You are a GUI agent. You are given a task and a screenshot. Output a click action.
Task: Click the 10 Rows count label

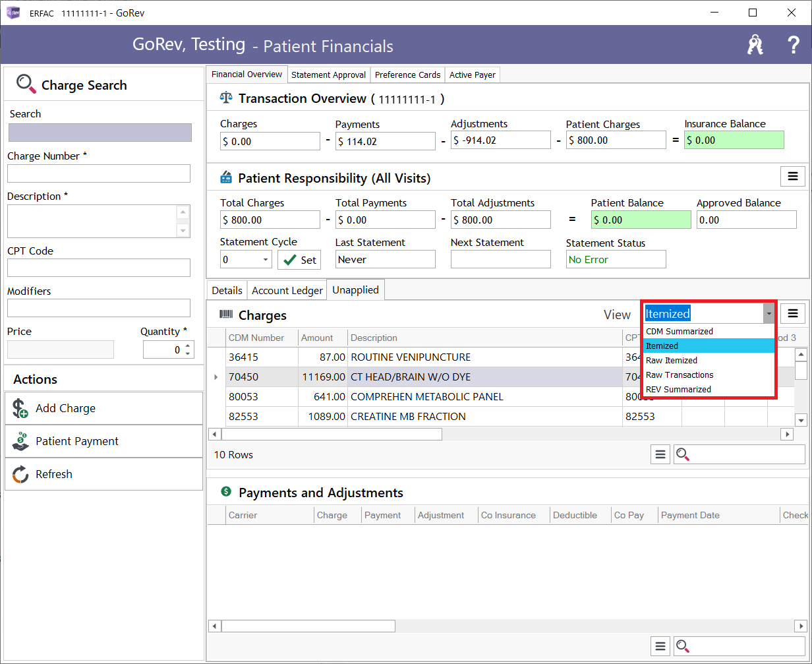click(233, 454)
